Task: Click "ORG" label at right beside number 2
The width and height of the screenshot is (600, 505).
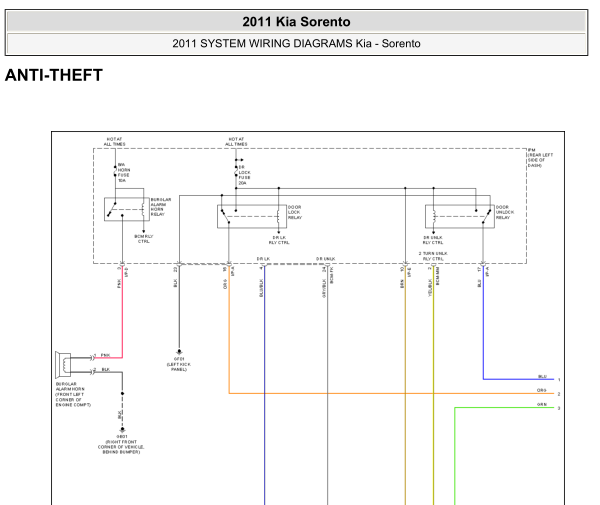Action: pyautogui.click(x=541, y=390)
